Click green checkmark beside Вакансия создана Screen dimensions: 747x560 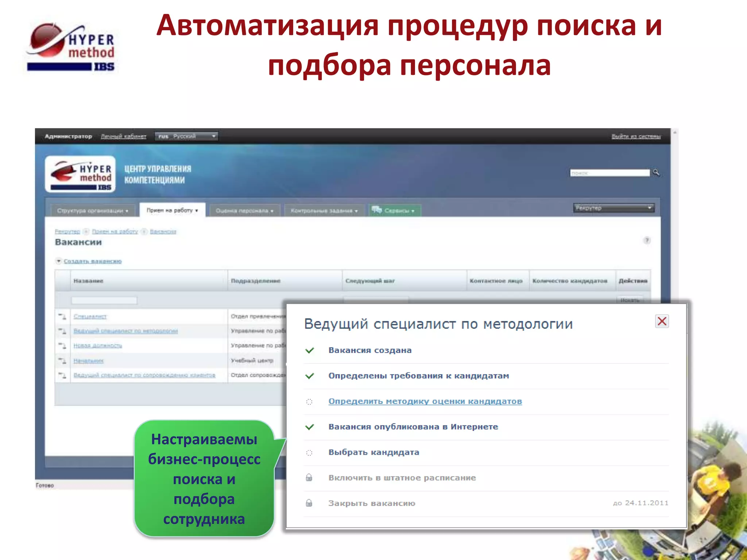click(310, 350)
